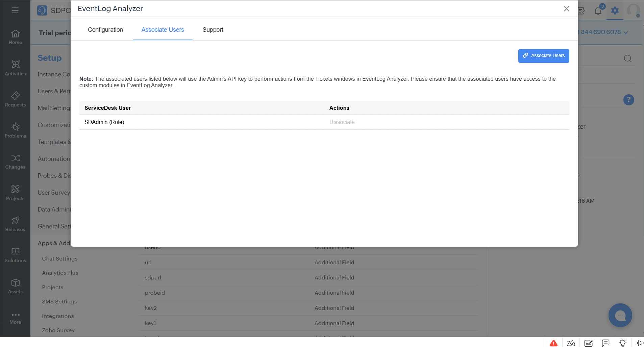Click the 'key2' field row
The image size is (644, 347).
tap(308, 308)
